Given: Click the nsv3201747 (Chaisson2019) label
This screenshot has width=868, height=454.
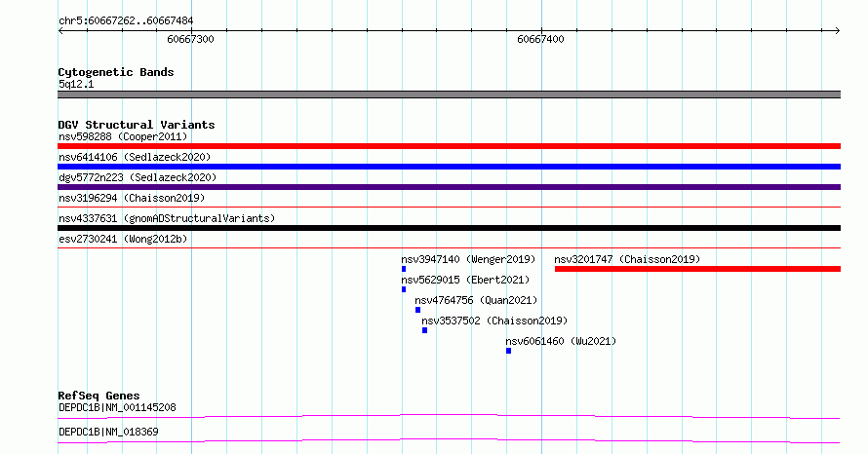Looking at the screenshot, I should (x=627, y=259).
